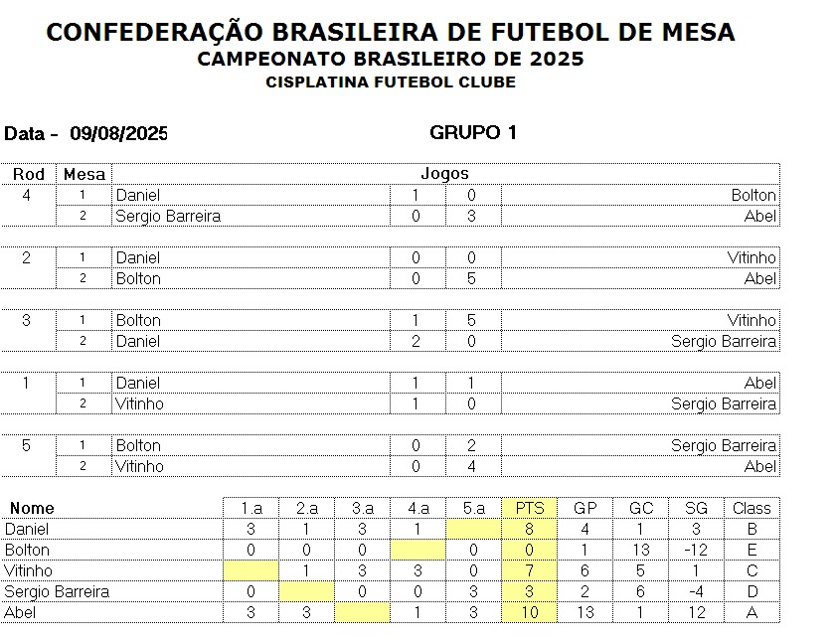The image size is (836, 644).
Task: Select Vitinho's classification cell "C"
Action: click(752, 570)
